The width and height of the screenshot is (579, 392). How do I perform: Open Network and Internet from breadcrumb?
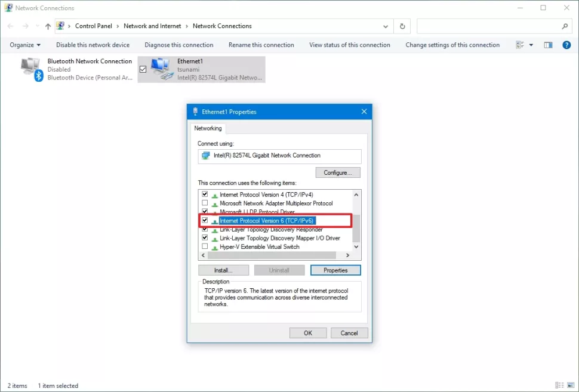click(x=152, y=26)
